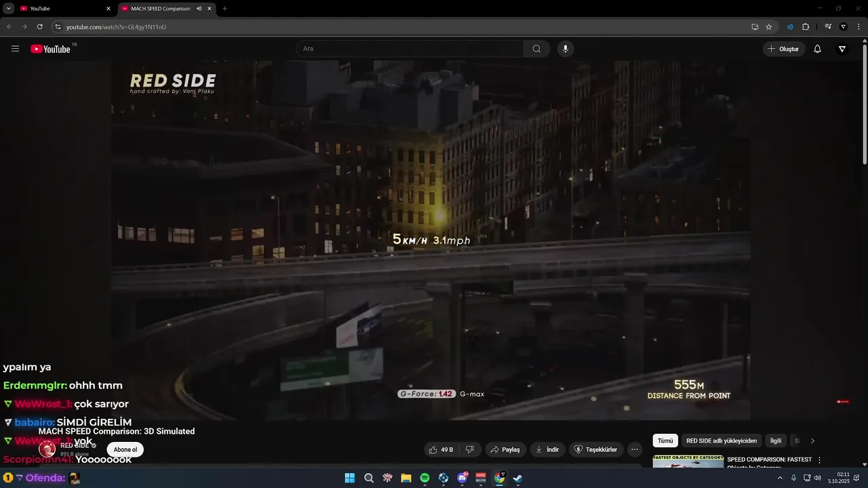Open SPEED COMPARISON: FASTEST video thumbnail

688,462
